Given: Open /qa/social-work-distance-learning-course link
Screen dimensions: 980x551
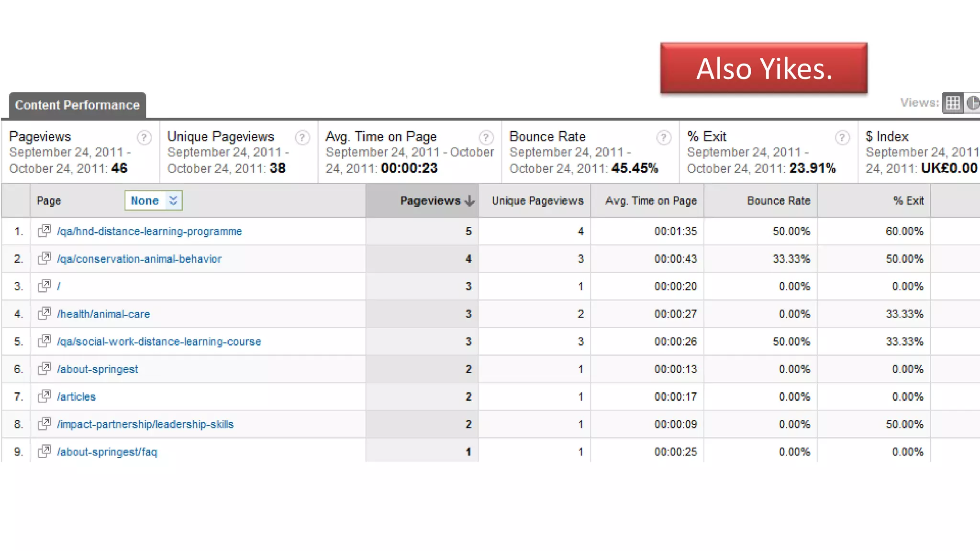Looking at the screenshot, I should [159, 342].
